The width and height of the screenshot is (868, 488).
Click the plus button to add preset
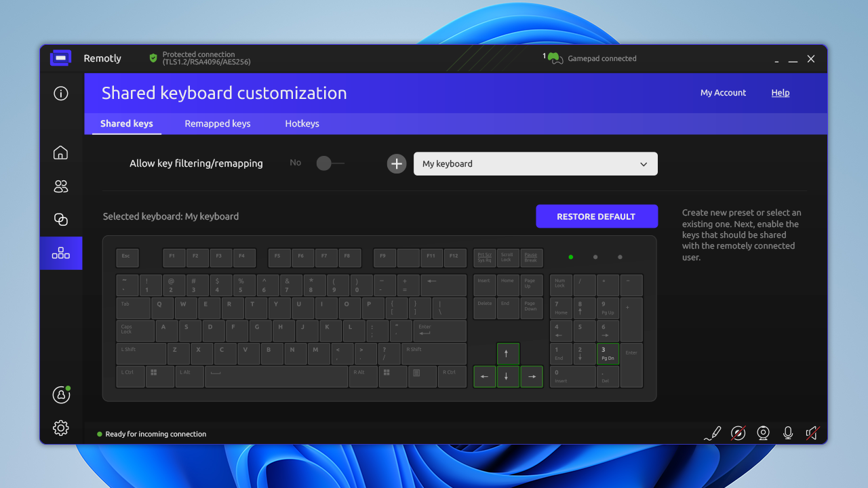pyautogui.click(x=397, y=164)
